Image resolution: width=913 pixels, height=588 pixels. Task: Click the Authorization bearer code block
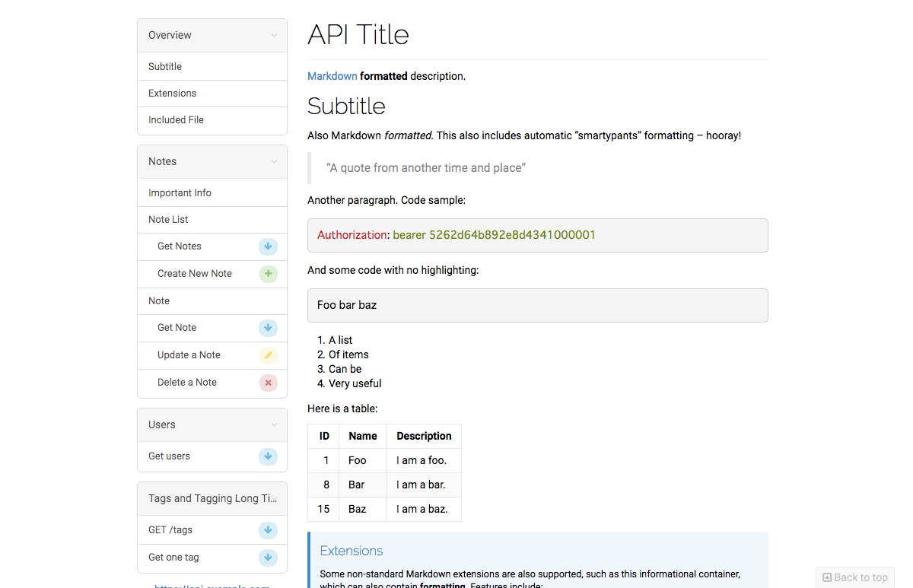[537, 235]
